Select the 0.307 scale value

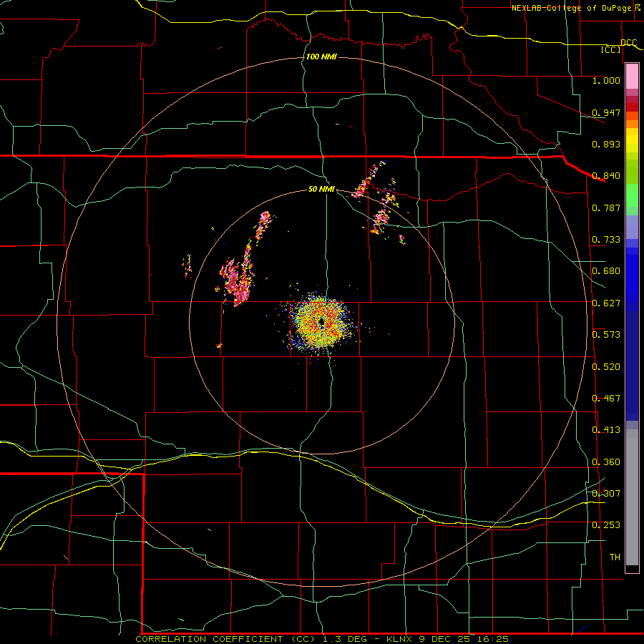point(606,494)
